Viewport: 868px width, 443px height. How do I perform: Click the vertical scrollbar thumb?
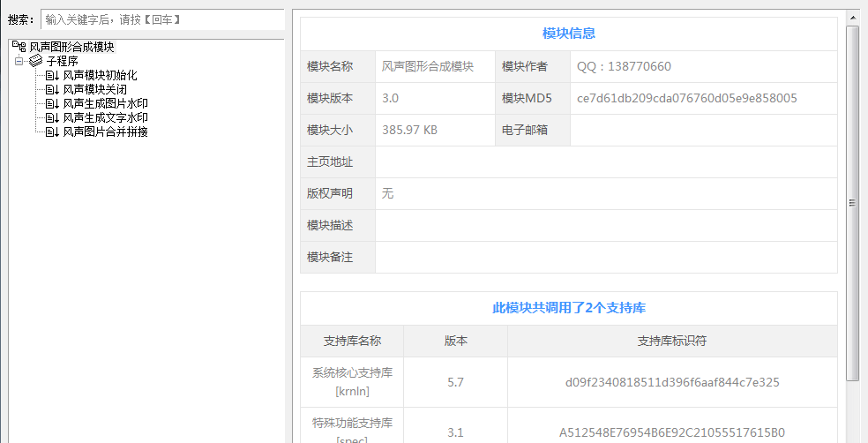(852, 203)
